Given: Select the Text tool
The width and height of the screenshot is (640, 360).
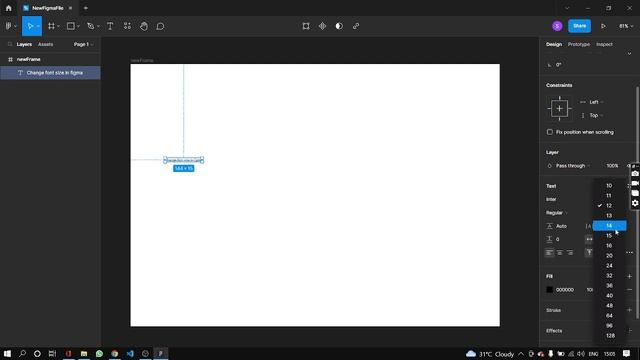Looking at the screenshot, I should (110, 26).
